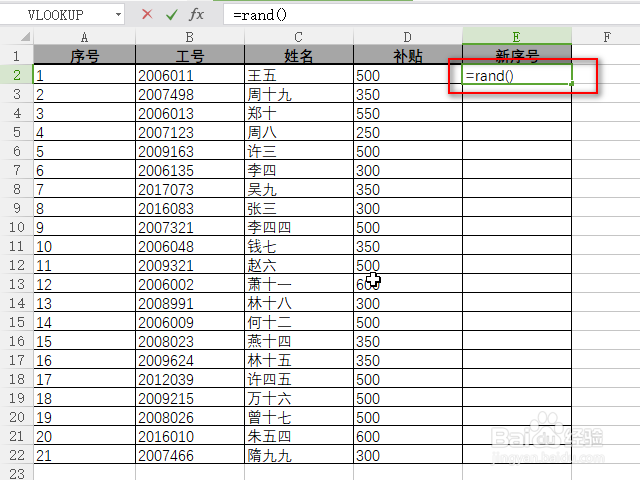Select column D header
Image resolution: width=640 pixels, height=480 pixels.
[408, 37]
